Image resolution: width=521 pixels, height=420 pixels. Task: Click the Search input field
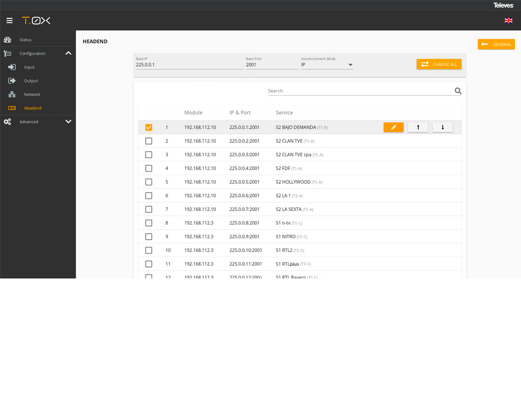pos(361,91)
